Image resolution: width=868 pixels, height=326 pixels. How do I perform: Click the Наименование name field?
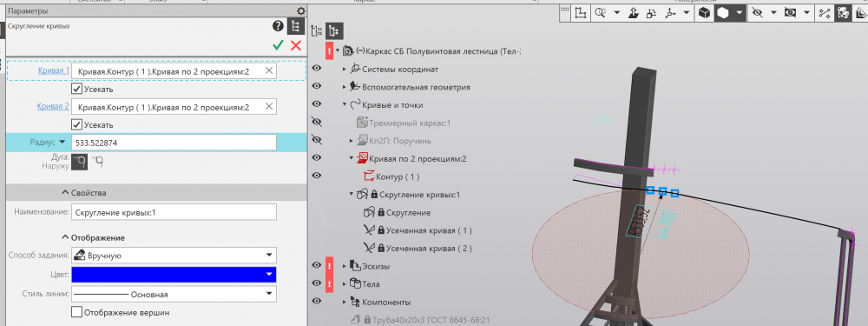pos(174,212)
